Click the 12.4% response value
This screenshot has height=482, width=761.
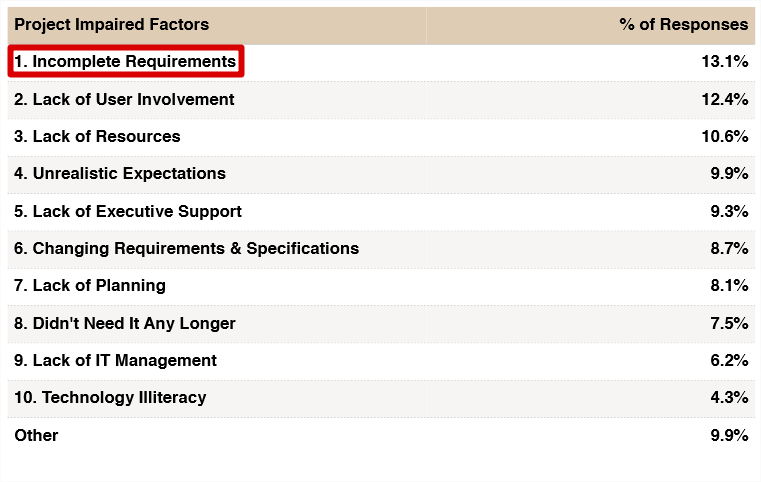tap(724, 99)
